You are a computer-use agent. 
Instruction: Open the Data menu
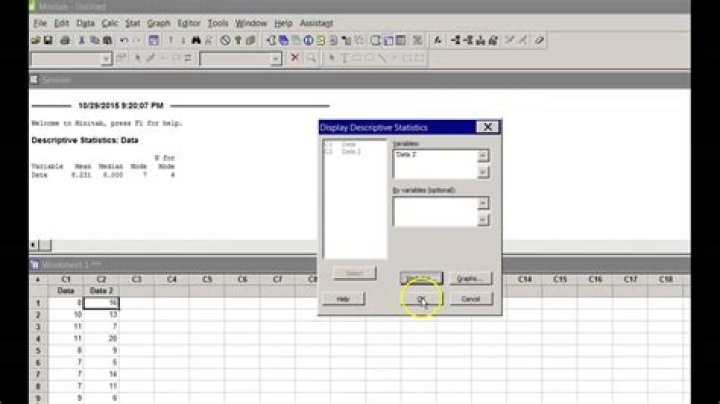[x=85, y=23]
